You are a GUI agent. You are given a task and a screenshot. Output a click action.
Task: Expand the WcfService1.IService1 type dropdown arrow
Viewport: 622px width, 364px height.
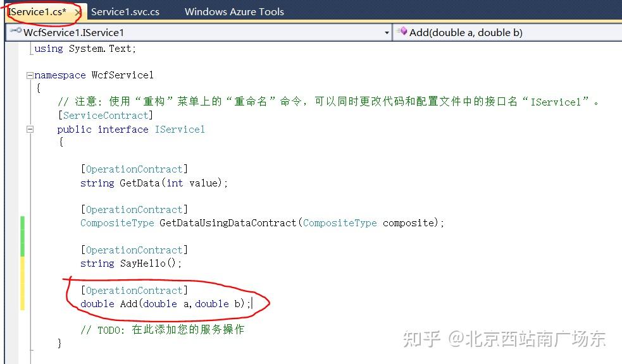tap(387, 33)
